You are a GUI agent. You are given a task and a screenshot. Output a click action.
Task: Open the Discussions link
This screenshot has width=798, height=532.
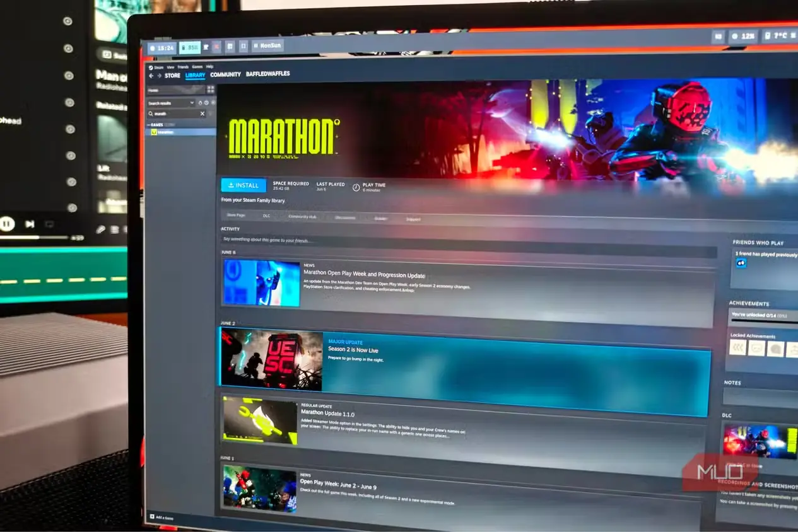point(345,217)
